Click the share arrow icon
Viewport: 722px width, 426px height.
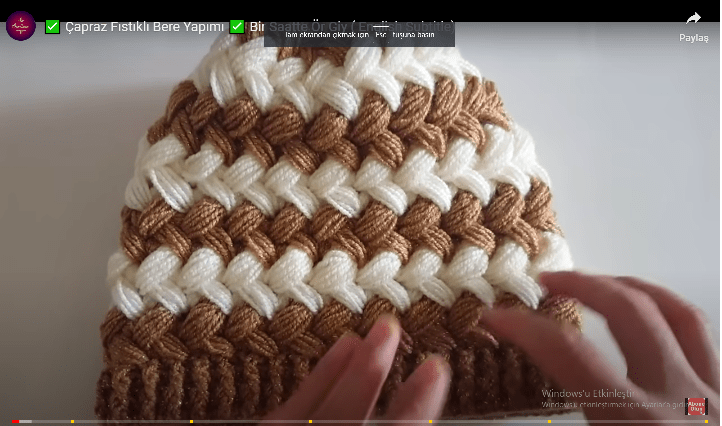pos(693,19)
